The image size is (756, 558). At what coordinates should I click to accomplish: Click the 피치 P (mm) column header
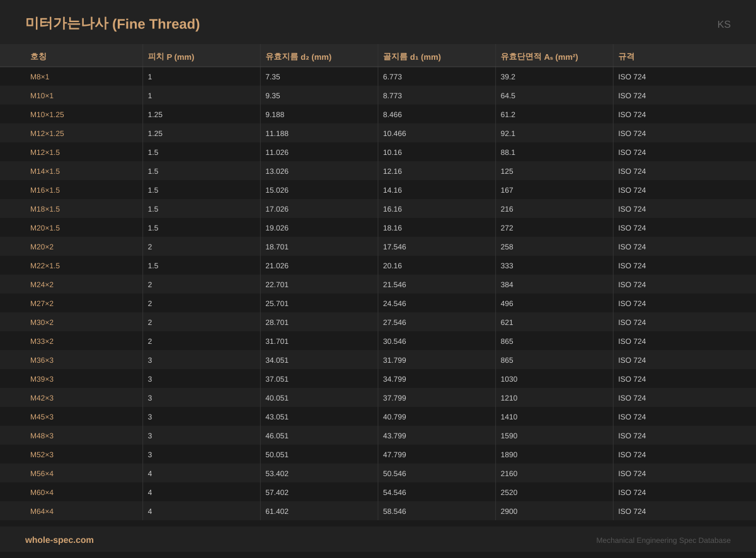click(x=171, y=57)
